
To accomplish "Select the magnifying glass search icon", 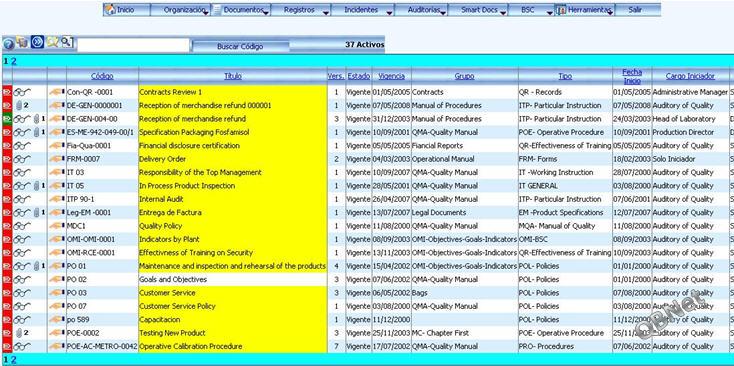I will (67, 42).
